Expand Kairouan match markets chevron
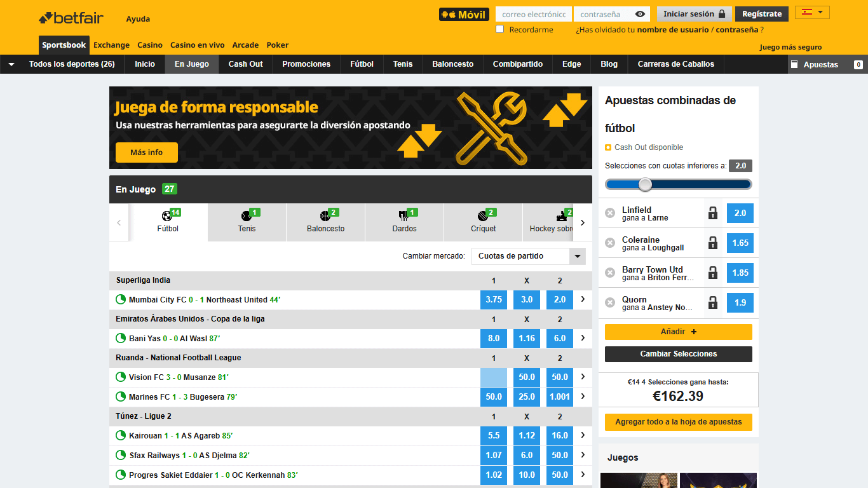The width and height of the screenshot is (868, 488). point(583,435)
